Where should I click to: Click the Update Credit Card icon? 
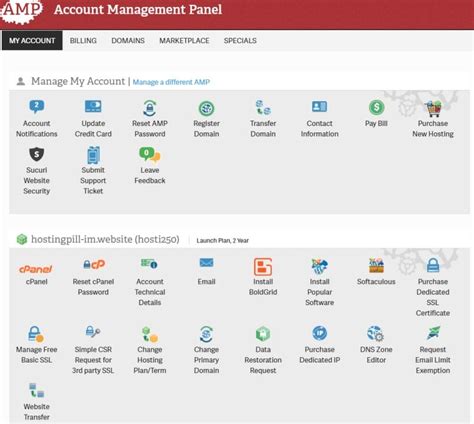93,107
